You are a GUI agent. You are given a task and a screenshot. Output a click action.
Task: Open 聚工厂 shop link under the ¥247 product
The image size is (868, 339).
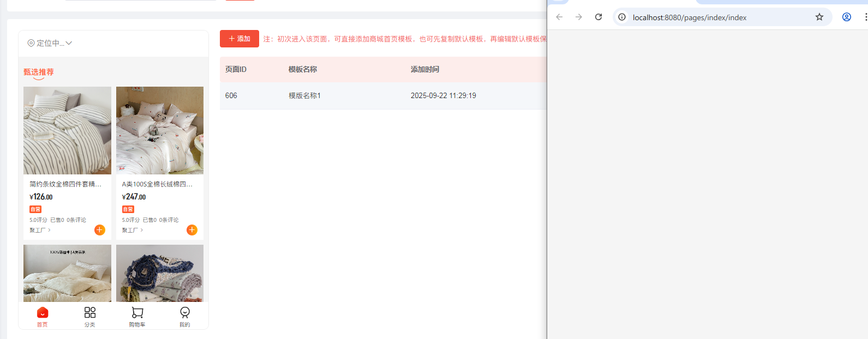133,231
